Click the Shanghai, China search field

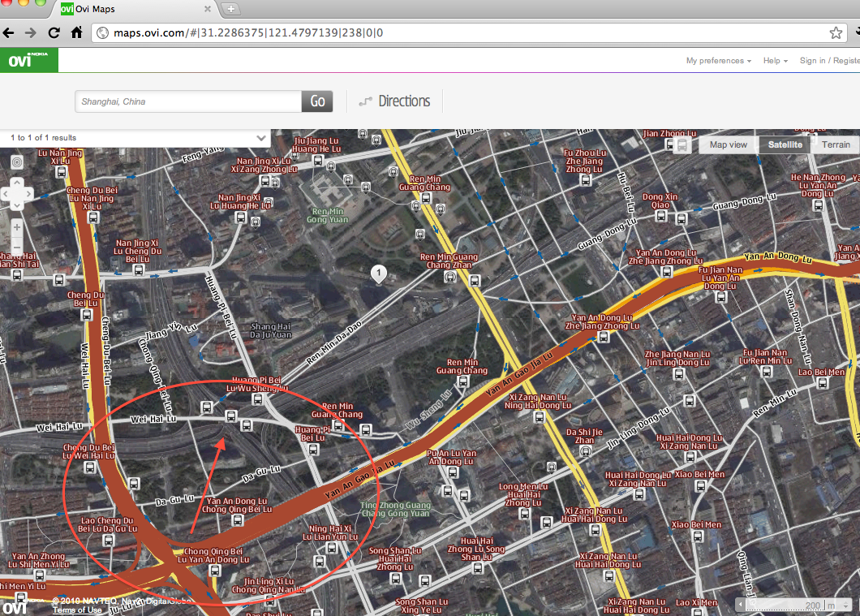[188, 101]
